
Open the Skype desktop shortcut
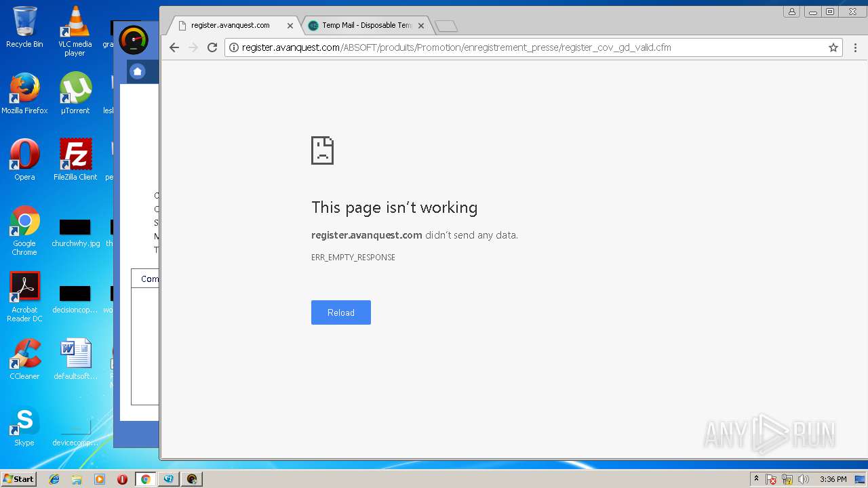click(24, 426)
